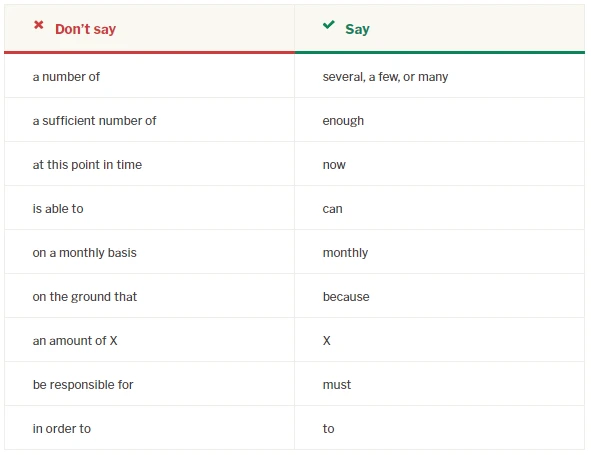Click the word "enough"

pyautogui.click(x=343, y=121)
